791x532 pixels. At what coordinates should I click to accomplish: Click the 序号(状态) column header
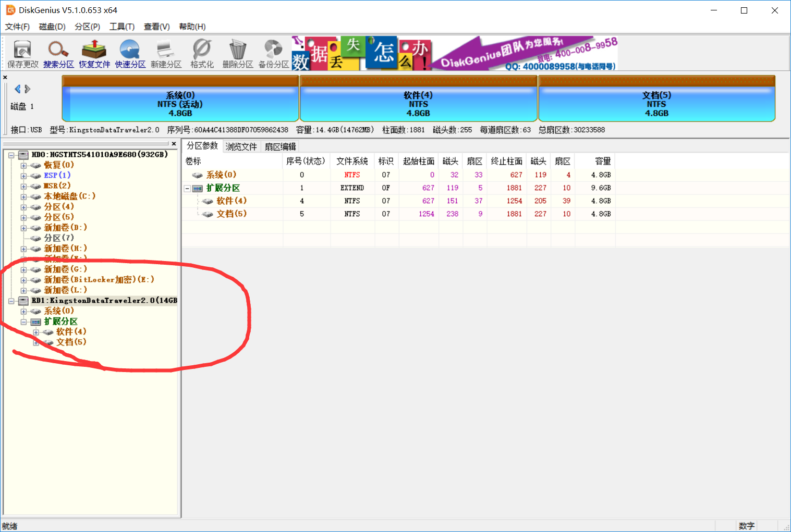(307, 162)
